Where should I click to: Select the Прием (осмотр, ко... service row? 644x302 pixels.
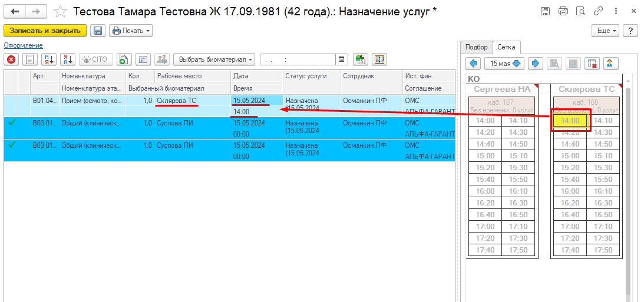(x=93, y=100)
